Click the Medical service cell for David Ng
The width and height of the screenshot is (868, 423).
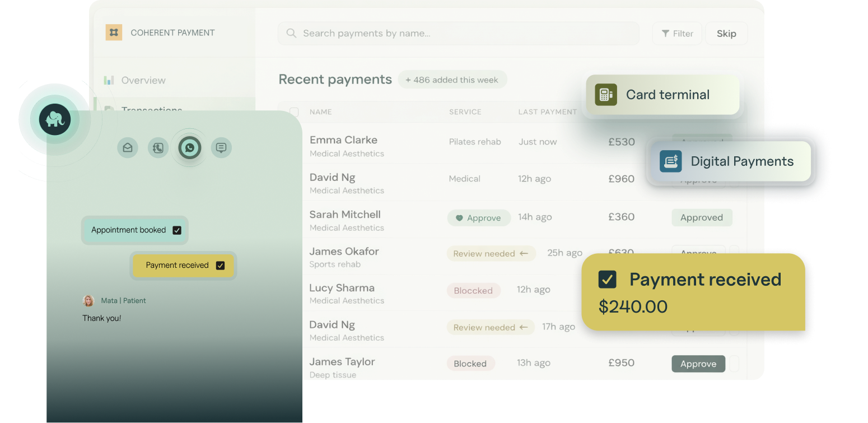465,179
